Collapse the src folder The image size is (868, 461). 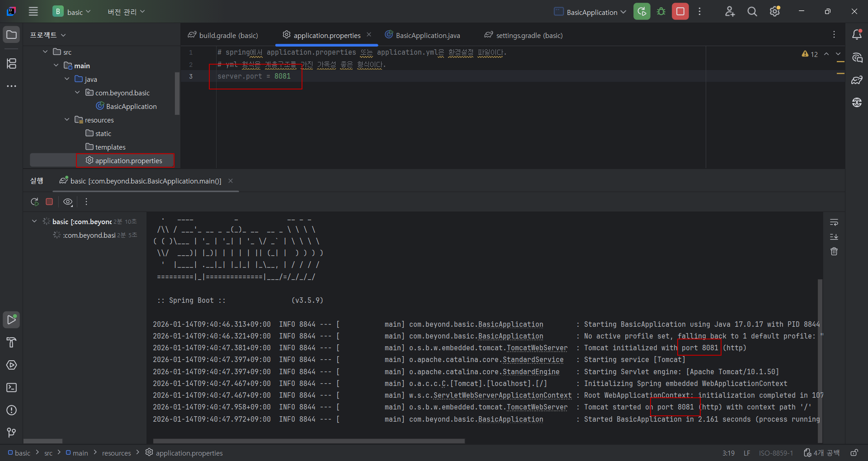pyautogui.click(x=45, y=52)
